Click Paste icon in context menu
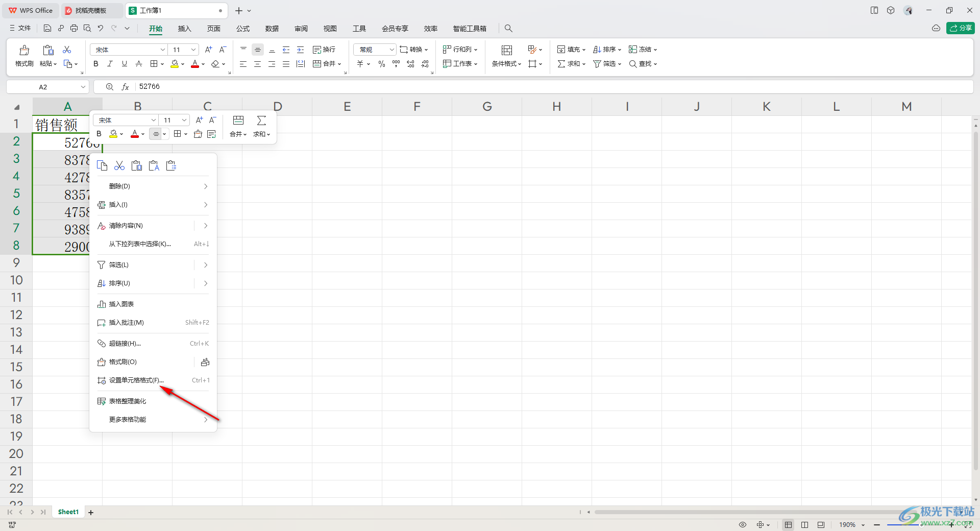 click(x=136, y=165)
